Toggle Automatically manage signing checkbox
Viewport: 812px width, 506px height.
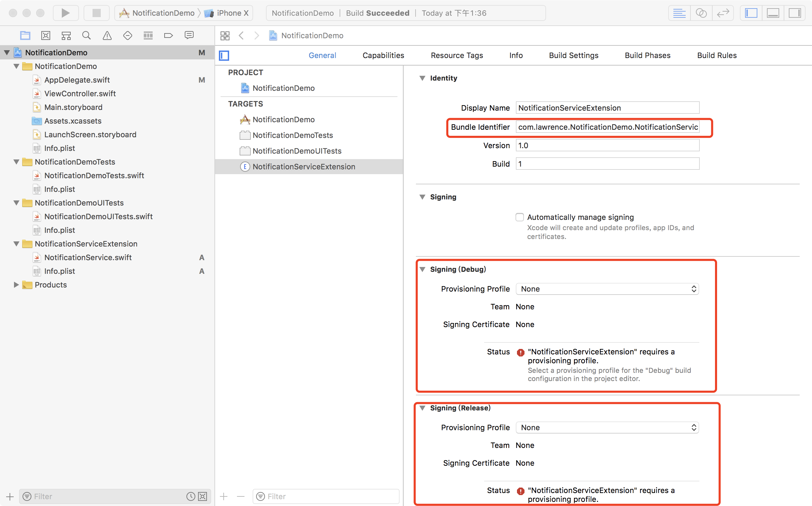520,217
